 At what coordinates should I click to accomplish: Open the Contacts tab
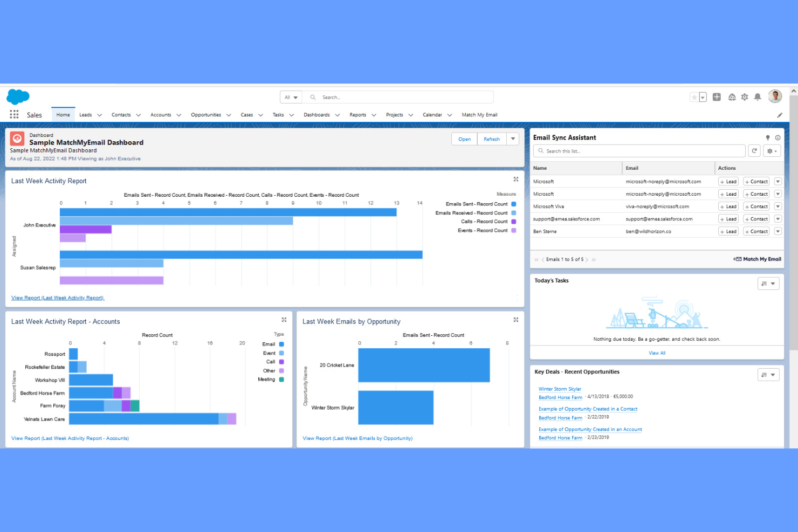click(121, 115)
